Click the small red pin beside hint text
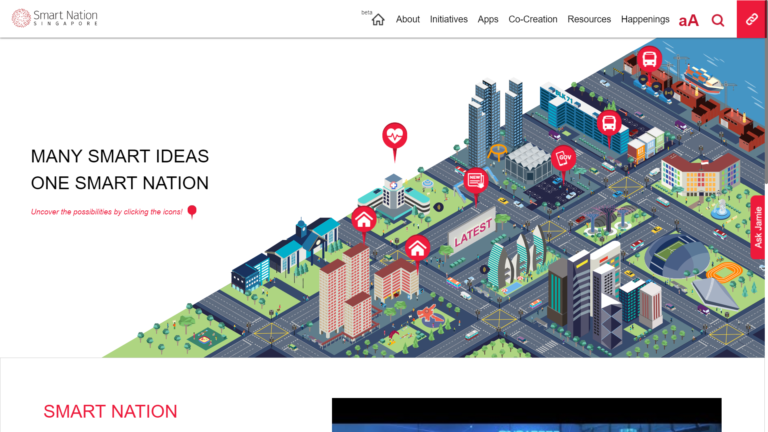The image size is (768, 432). point(192,212)
